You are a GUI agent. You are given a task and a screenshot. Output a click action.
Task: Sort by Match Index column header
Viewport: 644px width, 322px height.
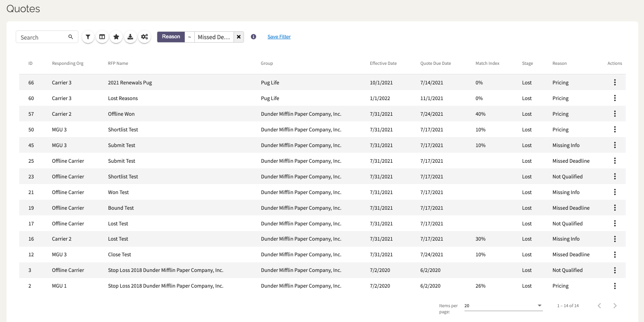[x=488, y=64]
